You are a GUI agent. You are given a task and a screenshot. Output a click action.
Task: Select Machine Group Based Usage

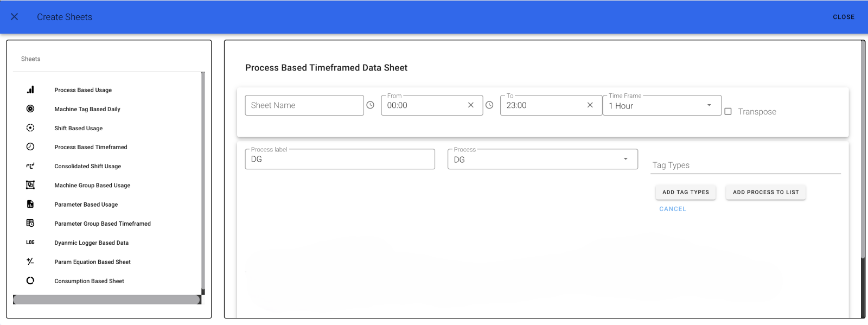(92, 185)
